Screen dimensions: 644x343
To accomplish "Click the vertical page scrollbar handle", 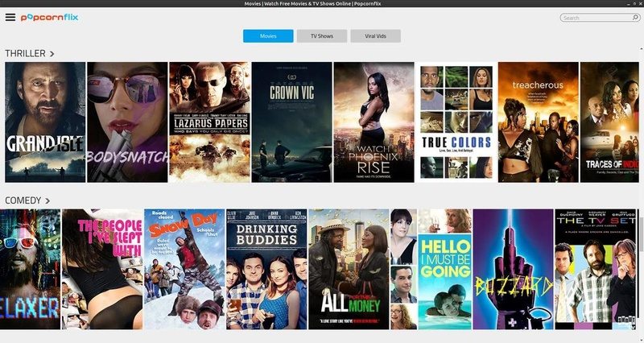I will coord(642,234).
